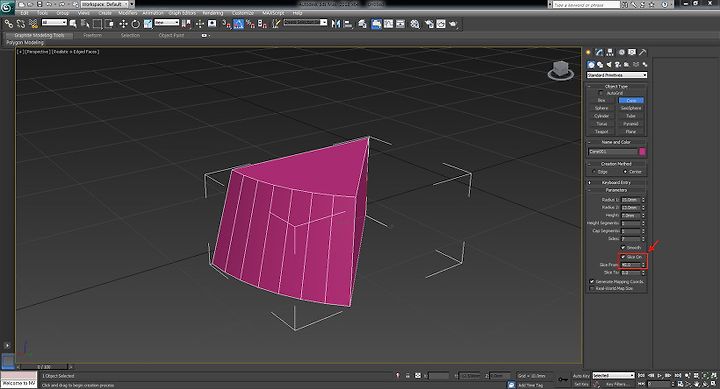Open the Customize menu
The image size is (720, 389).
[x=243, y=13]
